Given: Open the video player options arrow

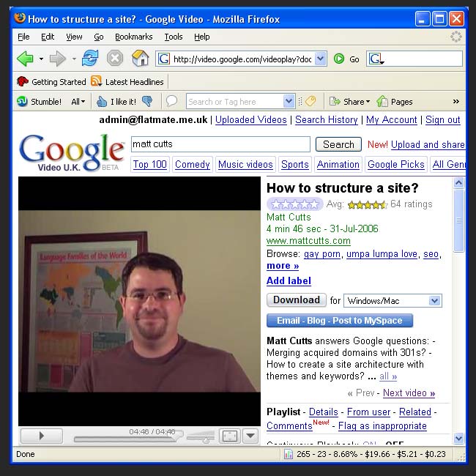Looking at the screenshot, I should [250, 436].
